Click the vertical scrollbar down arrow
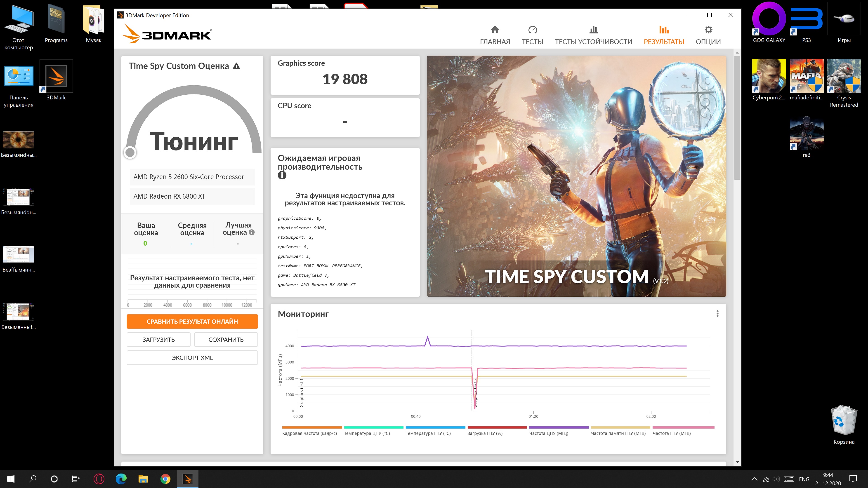The height and width of the screenshot is (488, 868). point(737,462)
